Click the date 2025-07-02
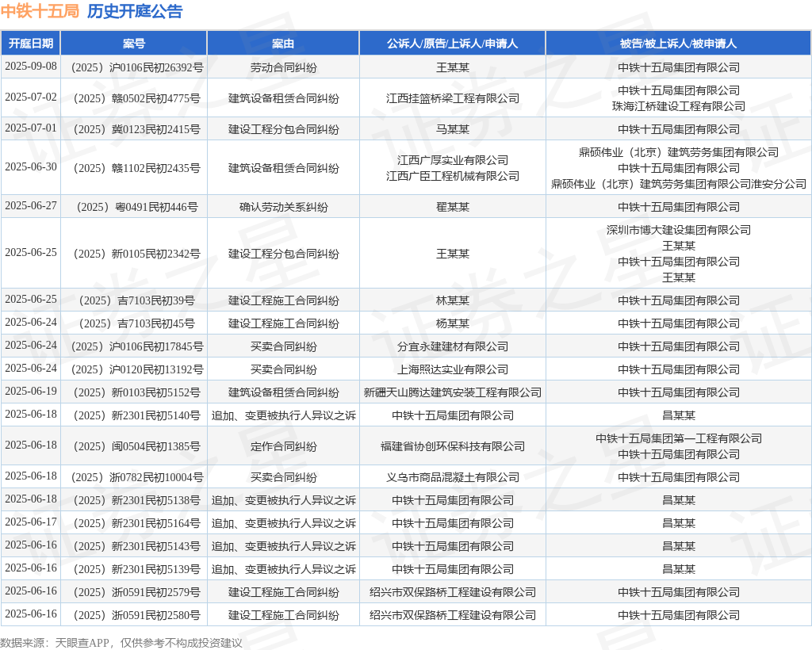 (31, 97)
